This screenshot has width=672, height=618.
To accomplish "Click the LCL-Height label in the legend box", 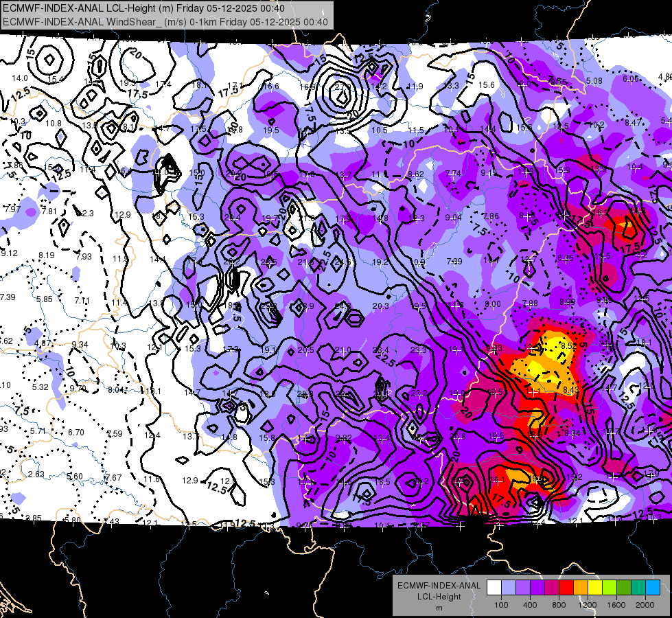I will click(439, 597).
